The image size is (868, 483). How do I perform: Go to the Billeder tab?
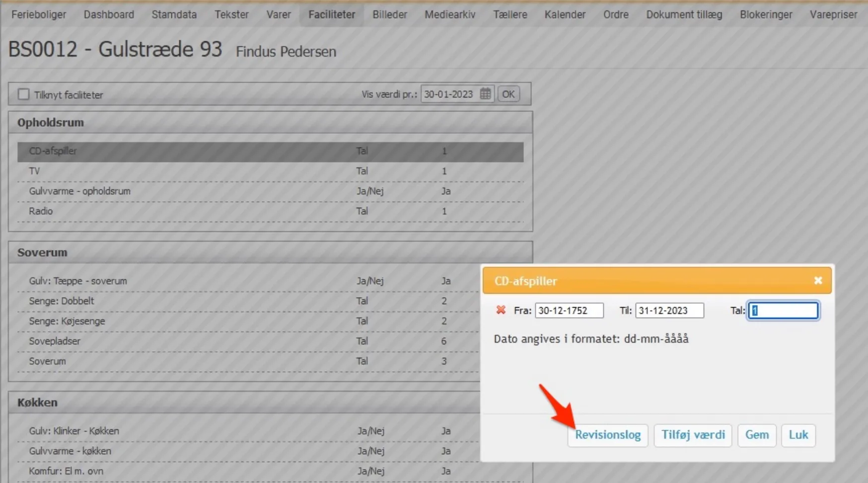click(389, 14)
